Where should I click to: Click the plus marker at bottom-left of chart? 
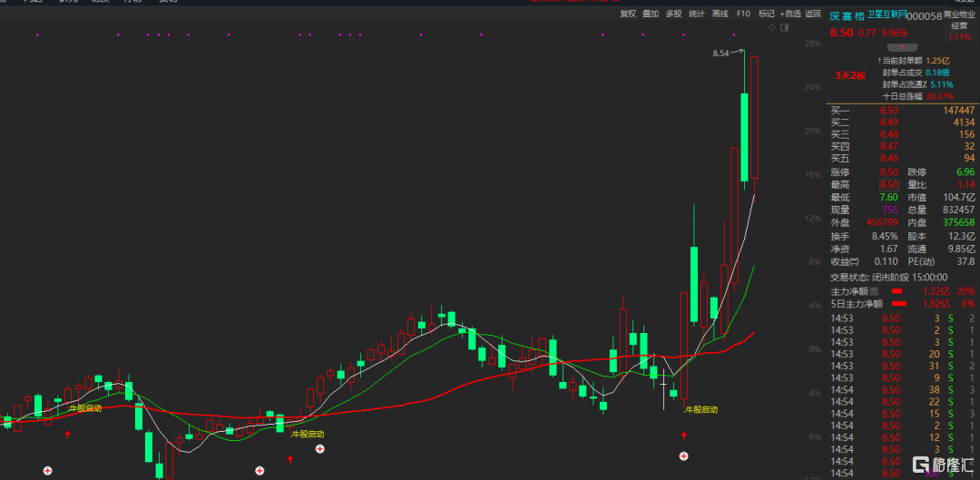(47, 470)
